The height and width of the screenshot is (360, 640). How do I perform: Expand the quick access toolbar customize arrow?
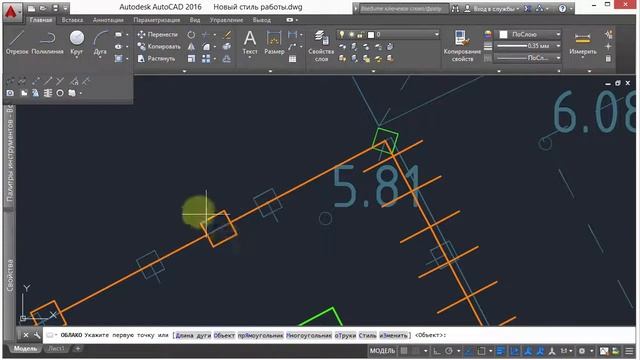[x=65, y=8]
